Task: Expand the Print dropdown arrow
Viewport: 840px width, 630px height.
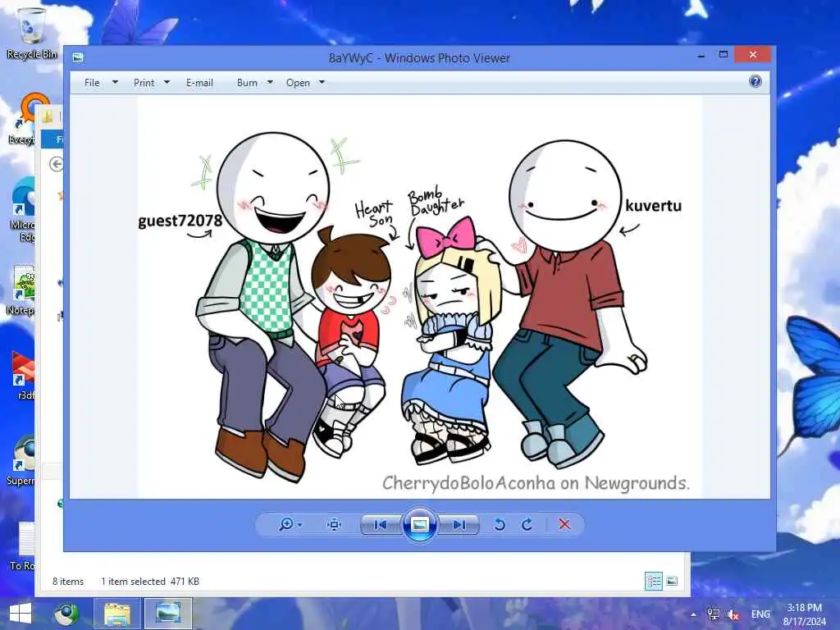Action: pyautogui.click(x=167, y=83)
